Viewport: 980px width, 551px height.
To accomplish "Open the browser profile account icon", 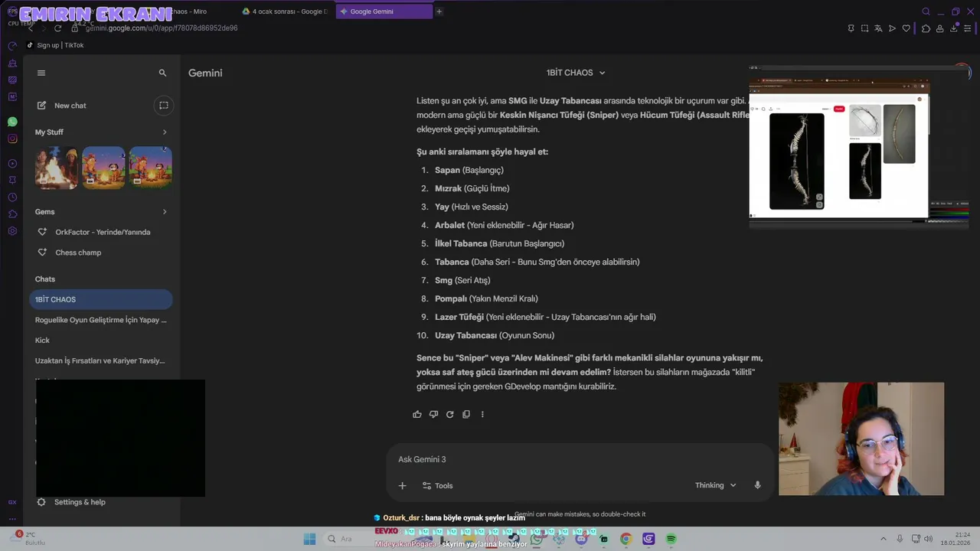I will click(939, 28).
